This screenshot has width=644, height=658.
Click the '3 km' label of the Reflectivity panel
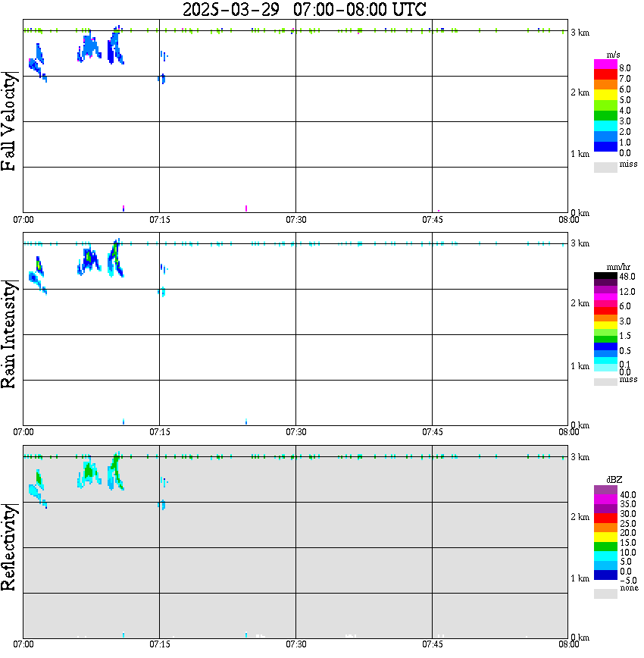[580, 457]
